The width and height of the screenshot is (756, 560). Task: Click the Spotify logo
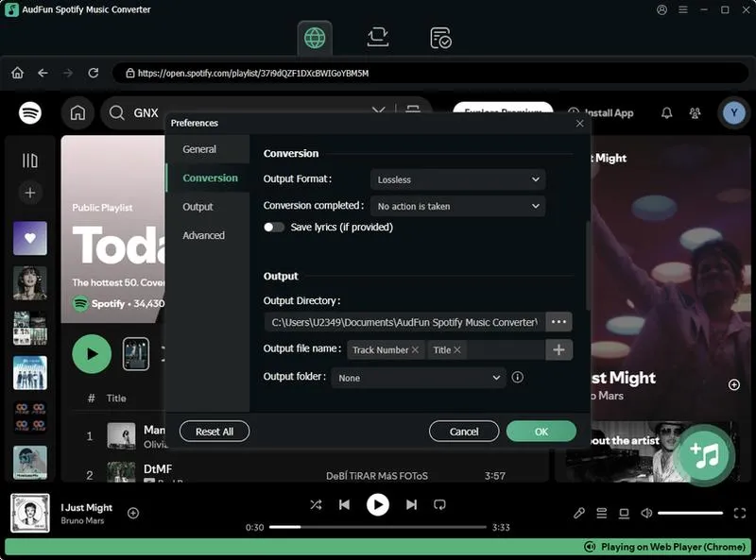[x=30, y=112]
